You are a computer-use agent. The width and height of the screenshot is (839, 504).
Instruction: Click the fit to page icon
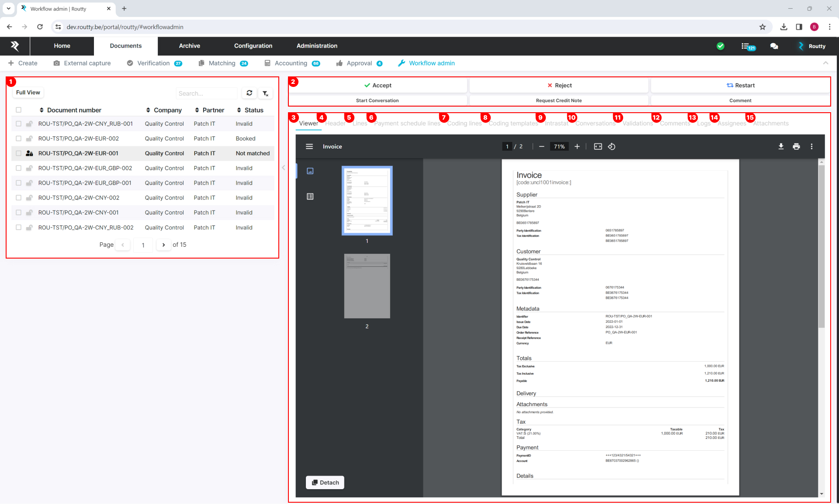click(598, 147)
